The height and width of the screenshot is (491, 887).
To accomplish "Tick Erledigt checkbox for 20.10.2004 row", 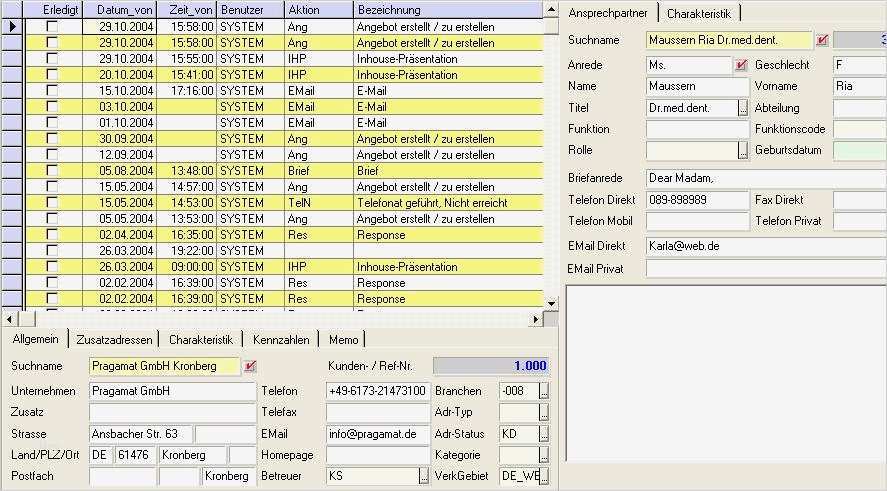I will (52, 74).
